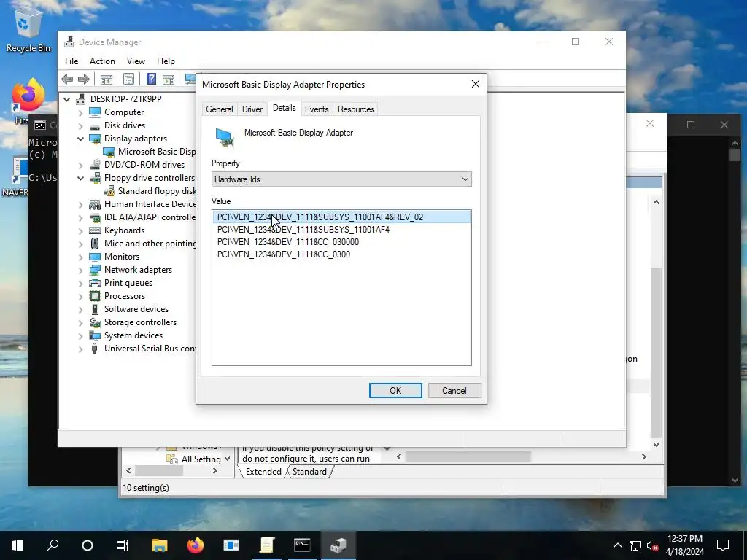Click Cancel in the Properties dialog
The height and width of the screenshot is (560, 747).
click(454, 391)
